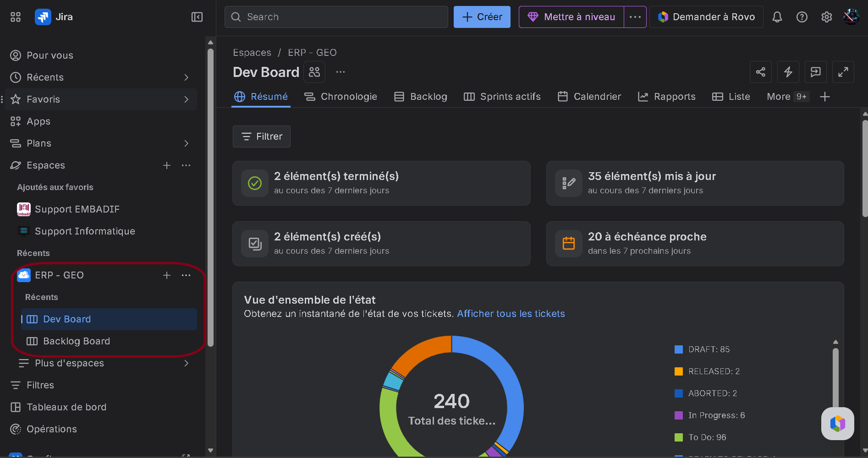This screenshot has width=868, height=458.
Task: Open Backlog Board in sidebar
Action: [x=109, y=341]
